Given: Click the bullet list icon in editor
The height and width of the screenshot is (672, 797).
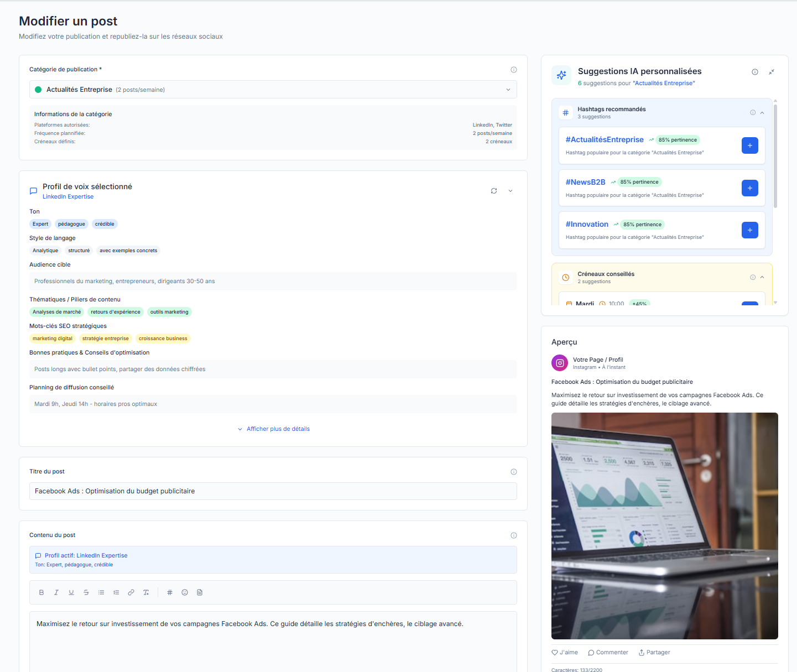Looking at the screenshot, I should (101, 592).
